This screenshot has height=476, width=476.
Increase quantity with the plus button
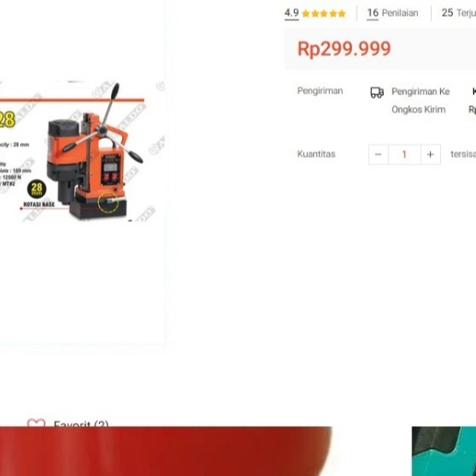coord(431,154)
